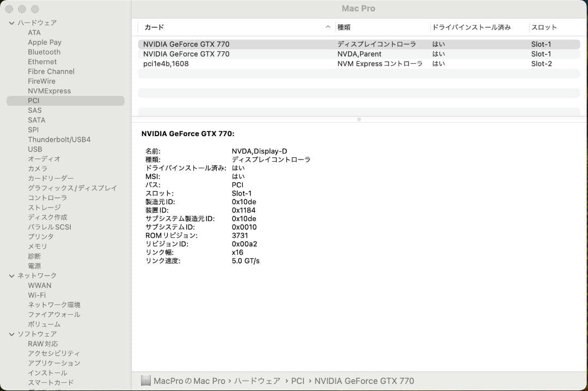588x391 pixels.
Task: Open アクセシビリティ software section
Action: [53, 353]
